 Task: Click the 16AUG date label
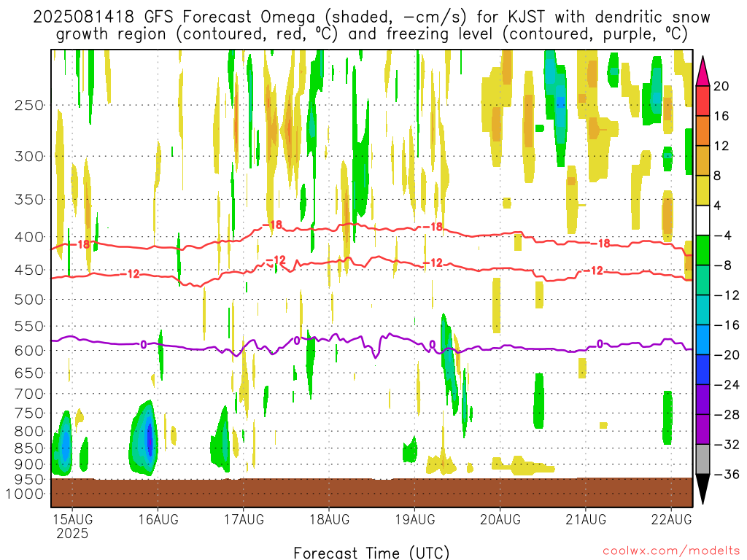(x=158, y=519)
